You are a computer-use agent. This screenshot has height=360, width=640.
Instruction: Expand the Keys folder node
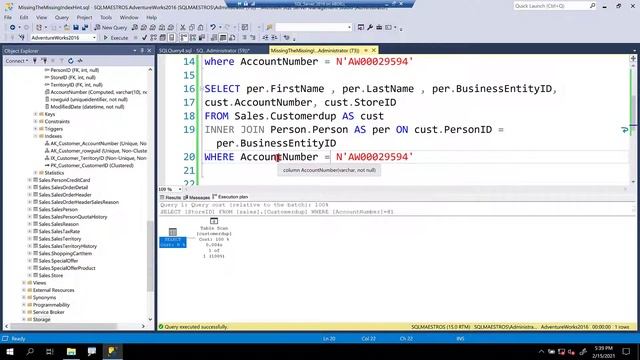[36, 114]
